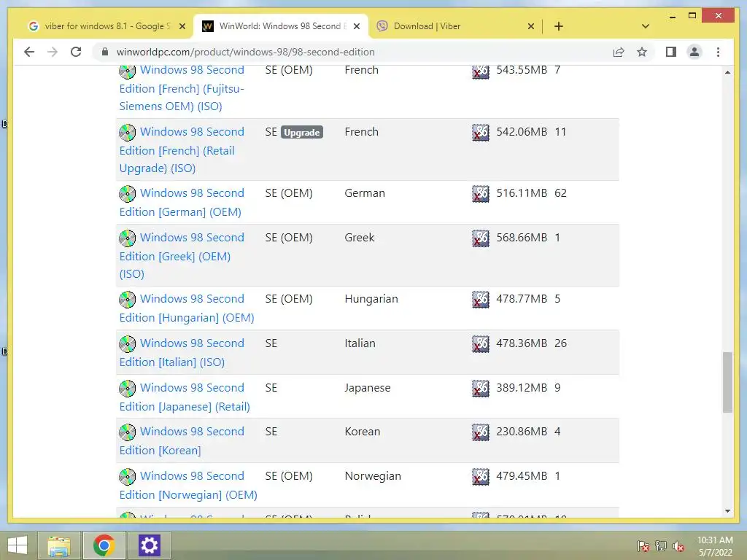This screenshot has width=747, height=560.
Task: Open the Windows Start button
Action: (18, 545)
